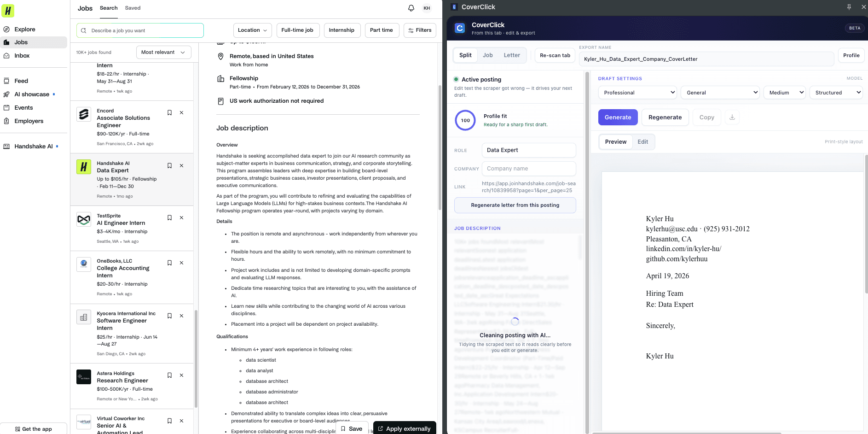This screenshot has height=434, width=868.
Task: Bookmark the Encord Associate Solutions Engineer job
Action: tap(169, 112)
